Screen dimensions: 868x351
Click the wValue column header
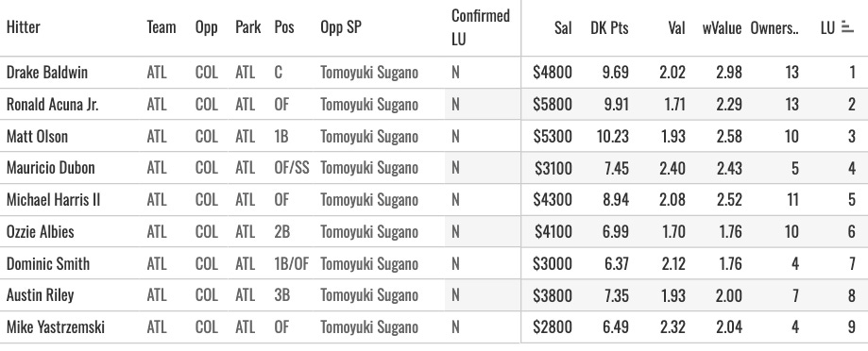tap(722, 27)
